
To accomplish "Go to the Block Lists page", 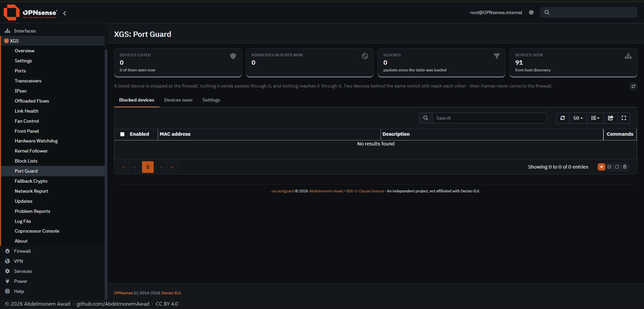I will pyautogui.click(x=26, y=161).
